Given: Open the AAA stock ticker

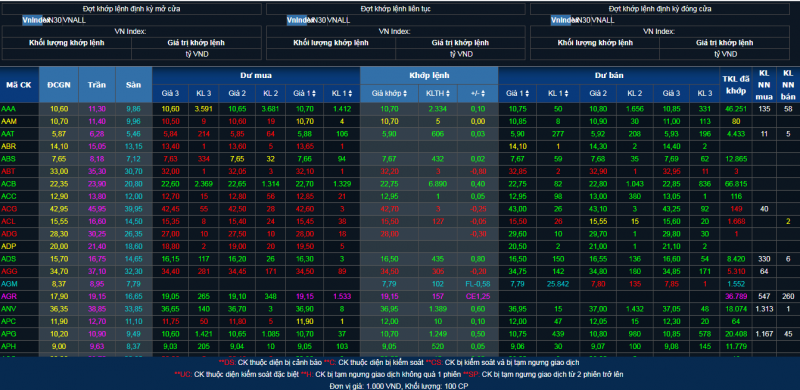Looking at the screenshot, I should tap(8, 109).
